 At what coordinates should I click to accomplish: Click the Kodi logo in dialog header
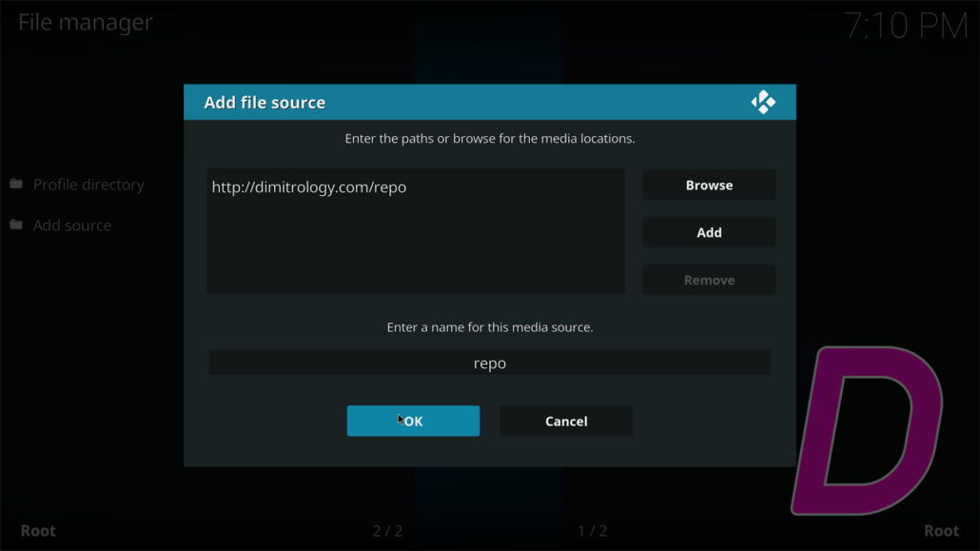763,102
